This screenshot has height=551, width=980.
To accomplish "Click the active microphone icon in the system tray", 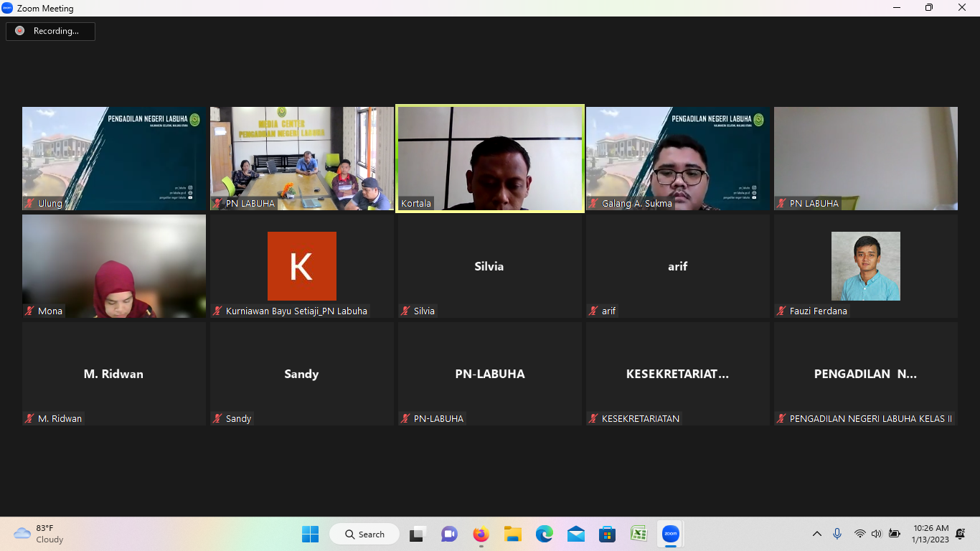I will [x=837, y=534].
